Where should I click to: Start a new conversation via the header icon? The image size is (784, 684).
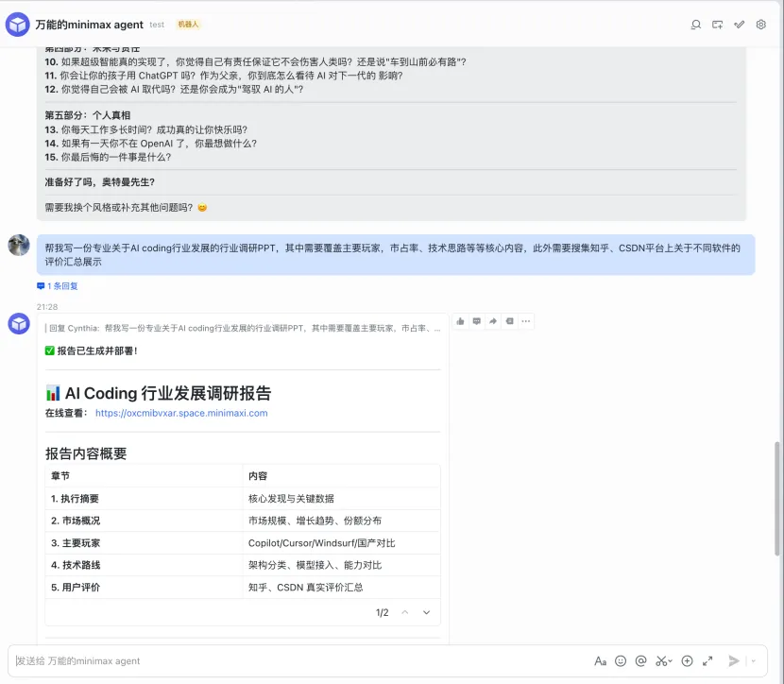pos(718,25)
